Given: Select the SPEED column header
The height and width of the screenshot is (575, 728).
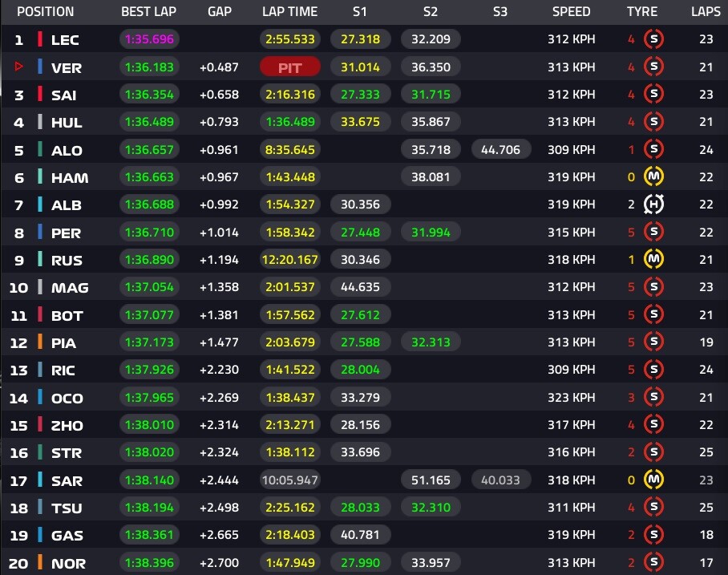Looking at the screenshot, I should pos(571,11).
